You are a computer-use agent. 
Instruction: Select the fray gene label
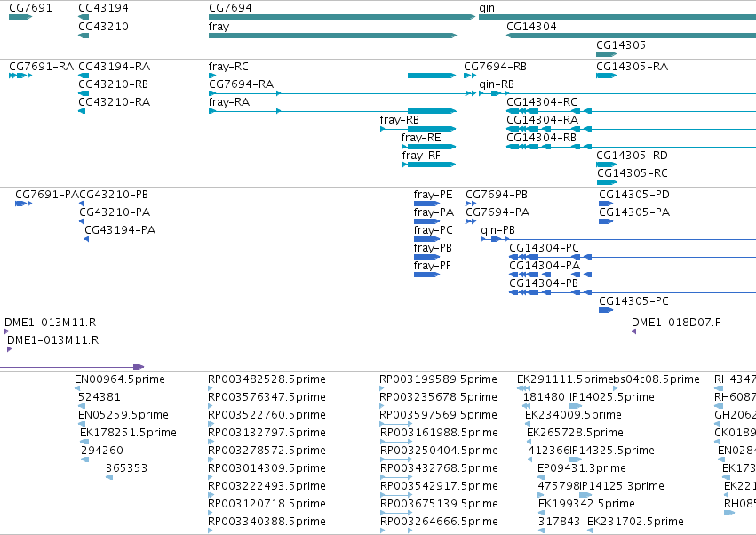pos(219,27)
